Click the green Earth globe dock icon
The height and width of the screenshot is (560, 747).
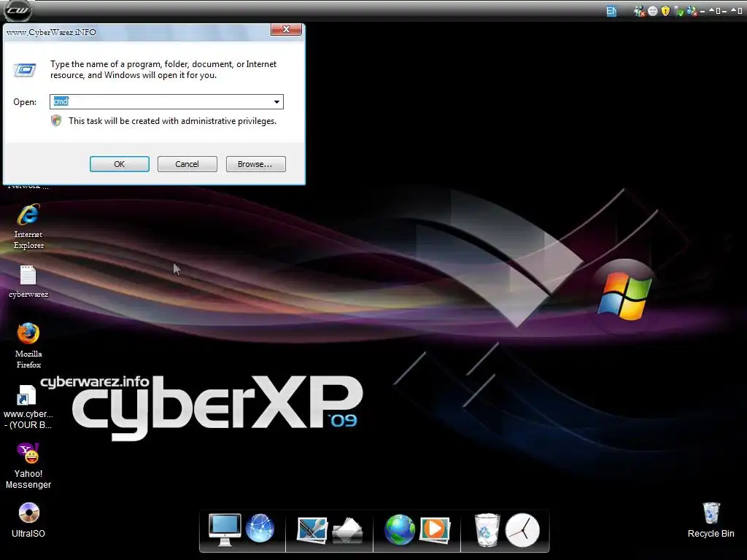(399, 529)
